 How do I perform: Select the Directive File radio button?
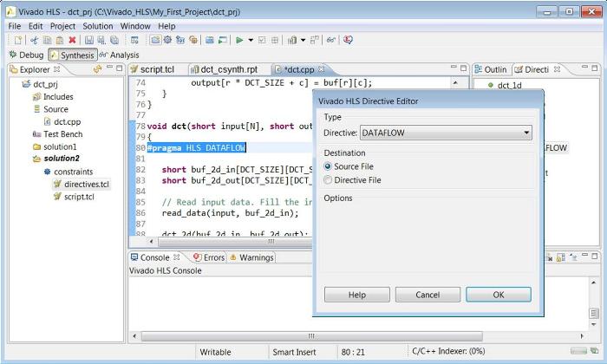coord(328,180)
